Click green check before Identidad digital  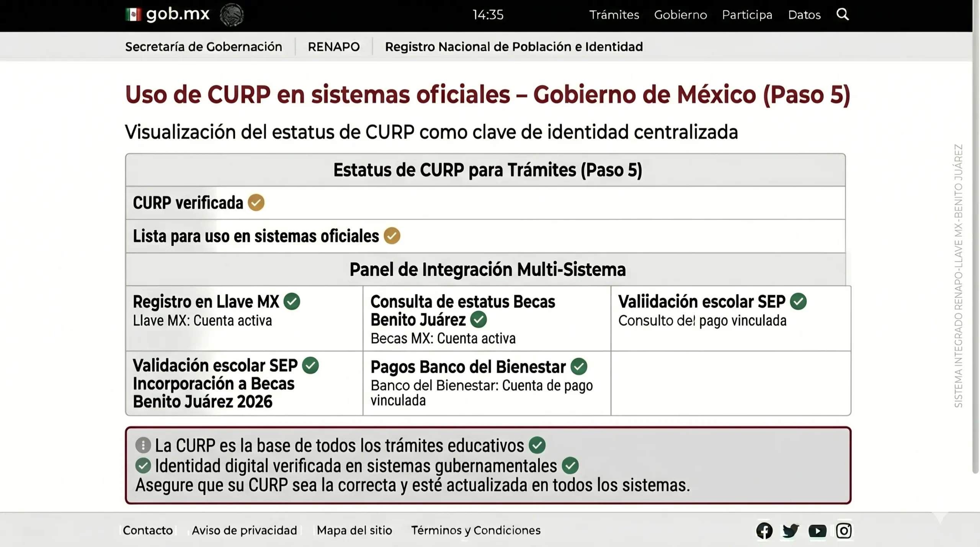pyautogui.click(x=143, y=466)
